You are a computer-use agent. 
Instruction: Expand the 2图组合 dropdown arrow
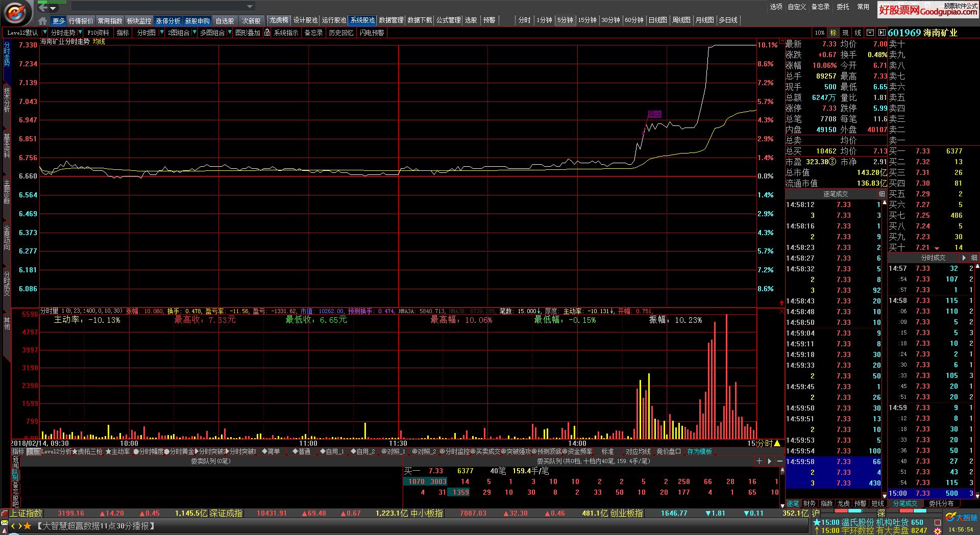click(x=194, y=33)
